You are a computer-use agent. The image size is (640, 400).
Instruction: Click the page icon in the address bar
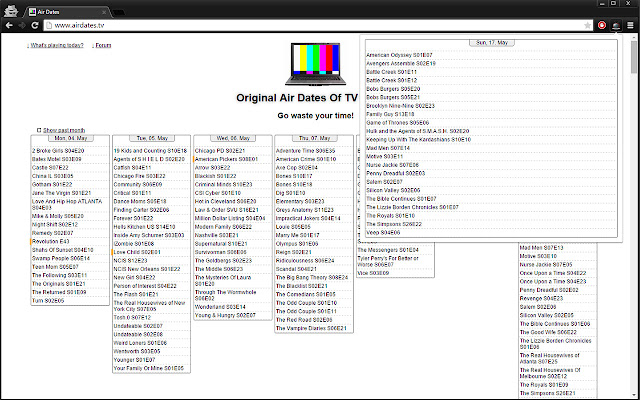coord(49,25)
